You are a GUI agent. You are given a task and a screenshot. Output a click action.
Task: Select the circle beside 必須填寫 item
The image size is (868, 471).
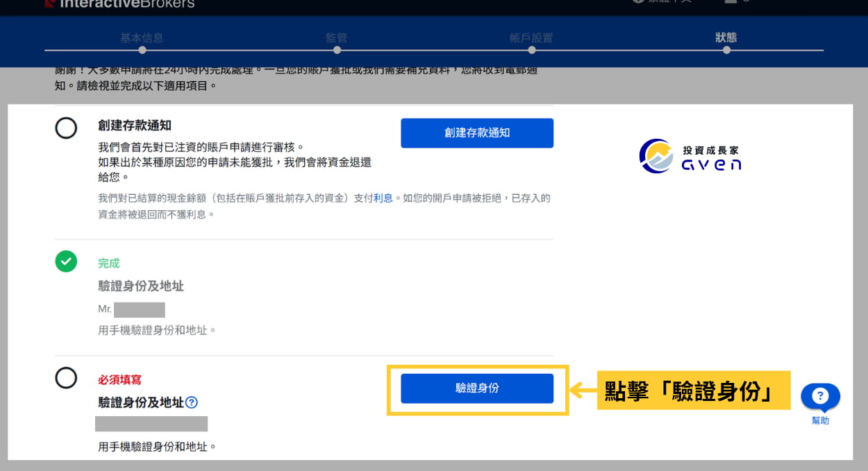(66, 377)
